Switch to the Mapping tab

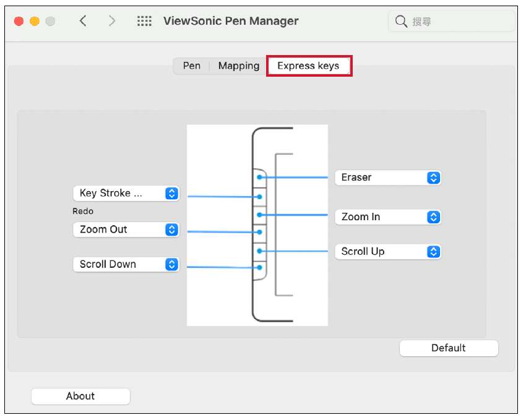239,66
